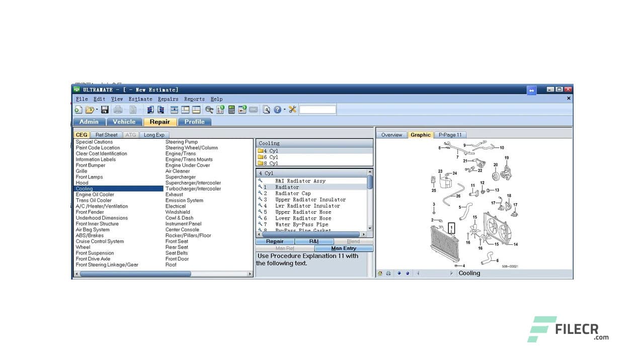Open the Help menu
The height and width of the screenshot is (362, 644).
pos(216,99)
